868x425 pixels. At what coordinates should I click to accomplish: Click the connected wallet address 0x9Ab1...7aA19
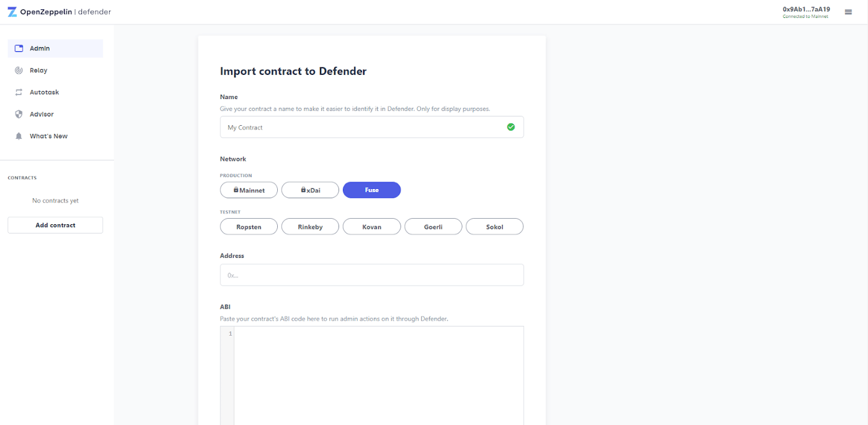(x=805, y=9)
